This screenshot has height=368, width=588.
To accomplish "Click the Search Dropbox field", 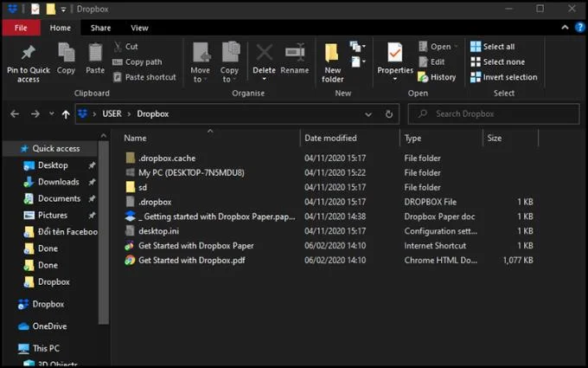I will (494, 113).
